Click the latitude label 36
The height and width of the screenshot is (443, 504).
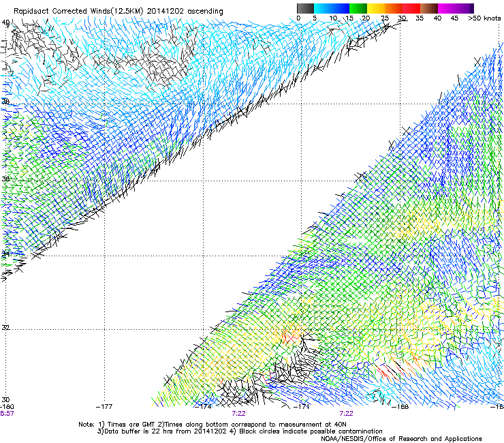(5, 179)
